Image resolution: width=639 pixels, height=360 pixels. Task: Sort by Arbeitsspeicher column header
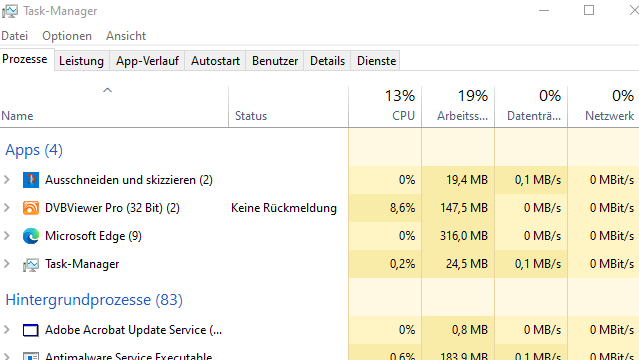click(x=458, y=106)
